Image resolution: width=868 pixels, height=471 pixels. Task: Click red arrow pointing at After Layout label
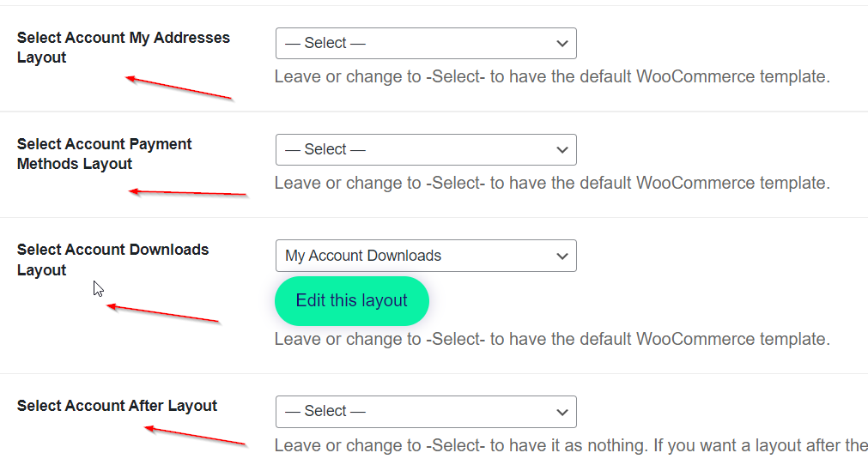tap(195, 436)
